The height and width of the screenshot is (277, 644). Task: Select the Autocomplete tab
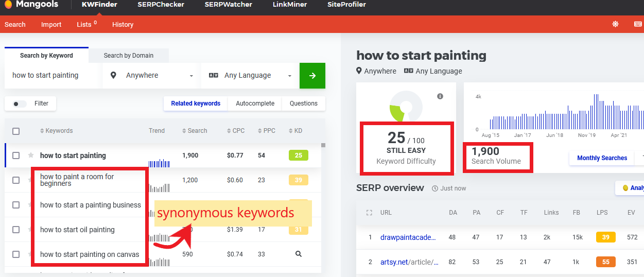pyautogui.click(x=255, y=103)
